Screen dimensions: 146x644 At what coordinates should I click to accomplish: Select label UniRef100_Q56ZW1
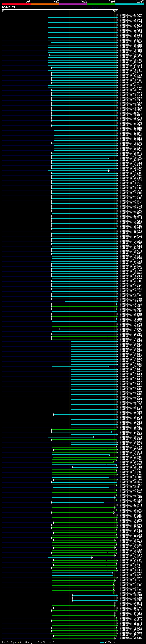pyautogui.click(x=131, y=77)
